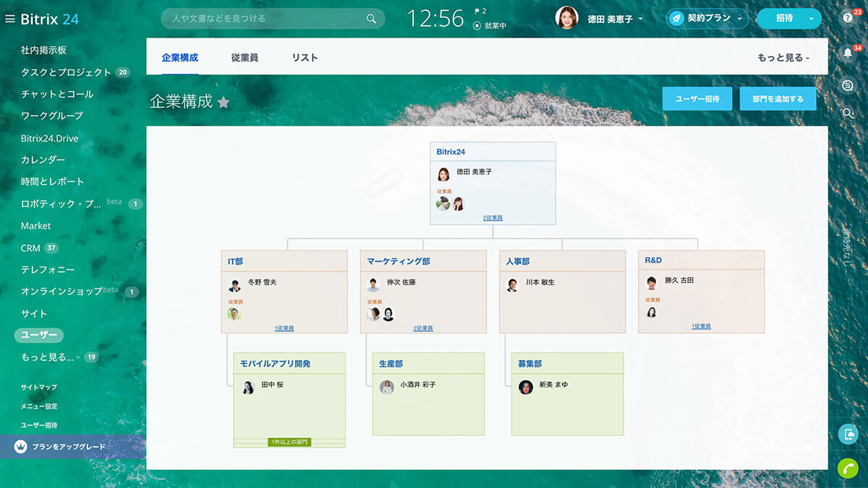This screenshot has height=488, width=868.
Task: Expand 1件以上の部門 under モバイルアプリ開発
Action: (289, 442)
